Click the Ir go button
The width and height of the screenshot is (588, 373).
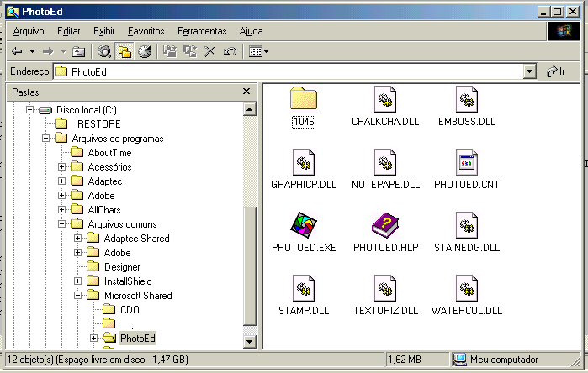point(556,71)
